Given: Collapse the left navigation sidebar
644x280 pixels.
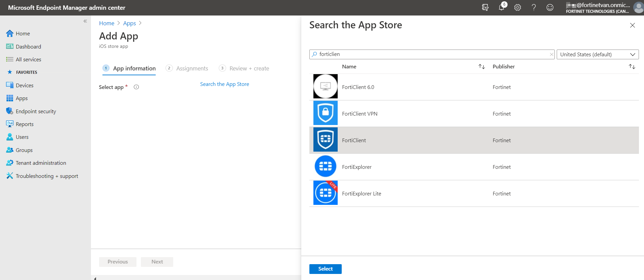Looking at the screenshot, I should pyautogui.click(x=85, y=21).
